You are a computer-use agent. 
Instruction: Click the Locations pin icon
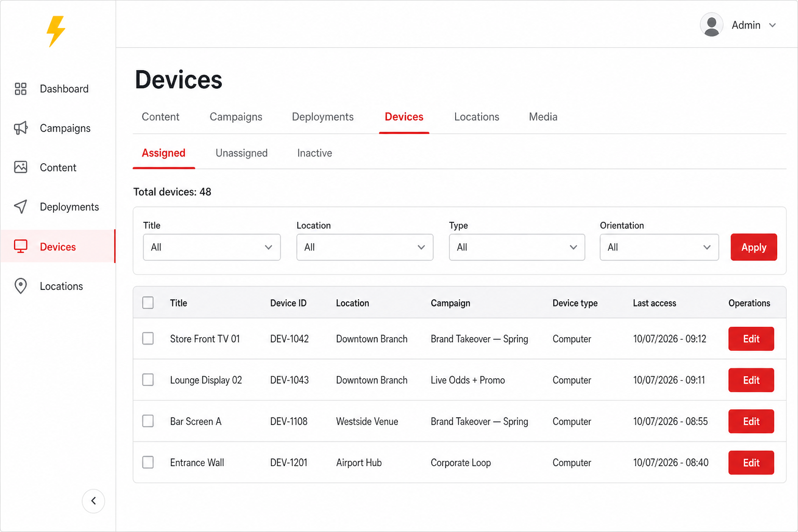coord(20,286)
